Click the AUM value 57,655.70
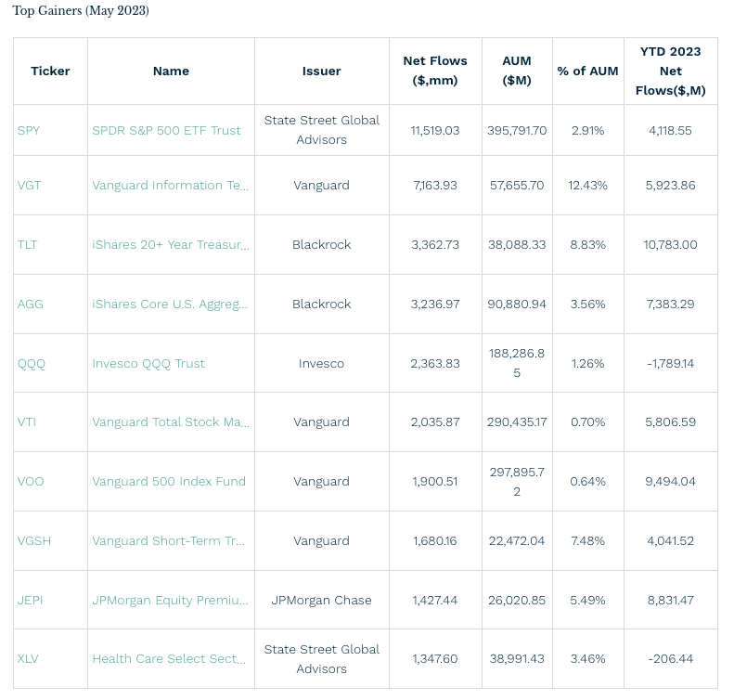Screen dimensions: 734x700 517,186
